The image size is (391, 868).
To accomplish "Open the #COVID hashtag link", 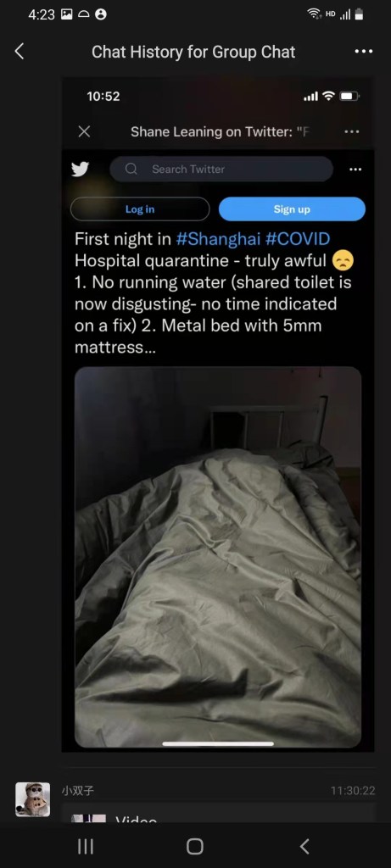I will 298,238.
